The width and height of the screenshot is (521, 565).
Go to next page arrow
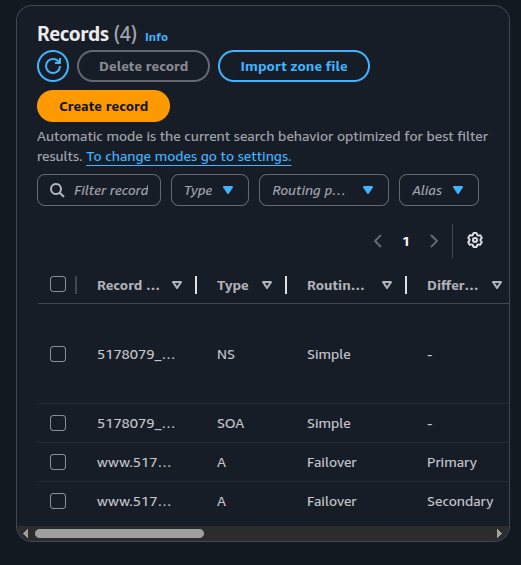pos(434,241)
